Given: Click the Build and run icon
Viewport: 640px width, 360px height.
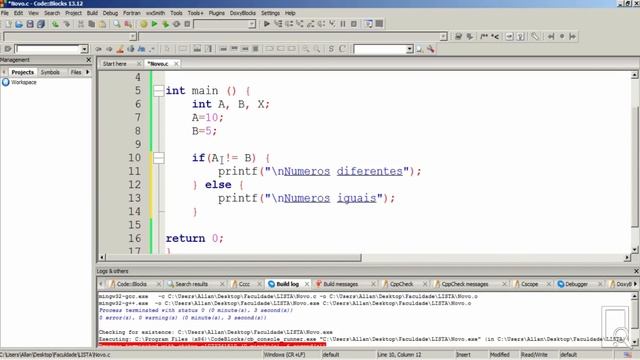Looking at the screenshot, I should (x=165, y=24).
